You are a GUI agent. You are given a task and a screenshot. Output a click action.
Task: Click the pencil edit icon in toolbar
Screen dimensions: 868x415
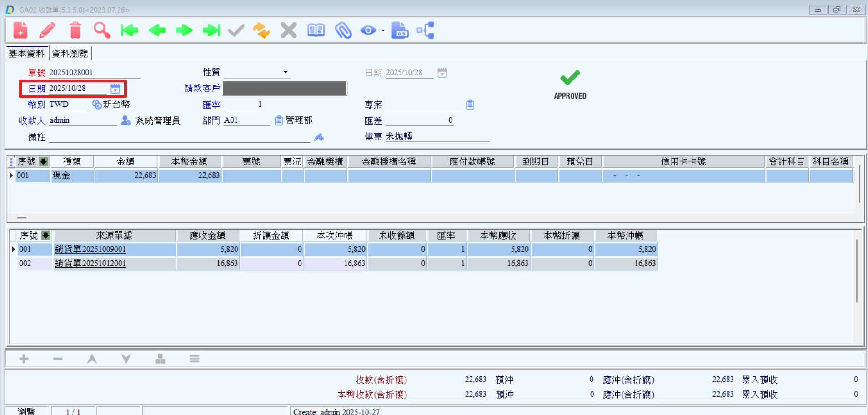click(48, 30)
